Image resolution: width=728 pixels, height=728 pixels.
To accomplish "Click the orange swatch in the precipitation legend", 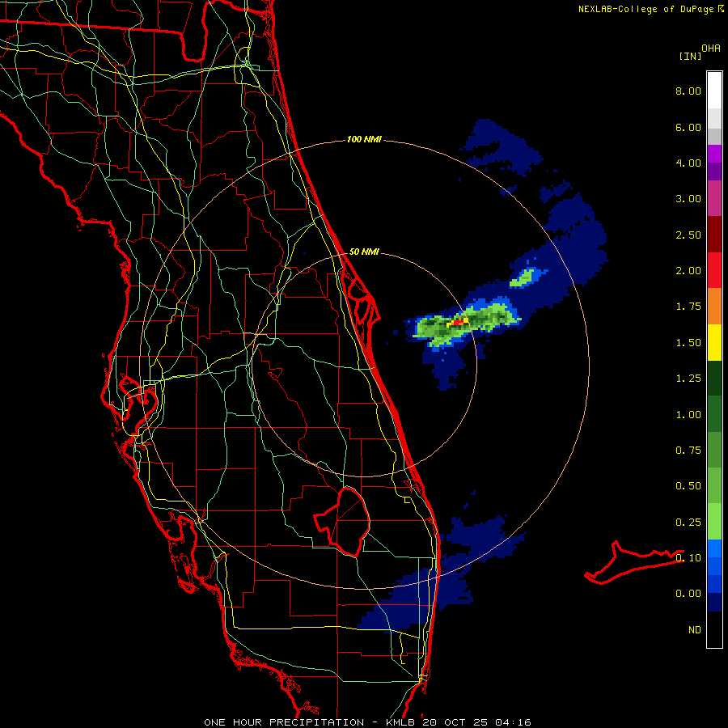I will point(714,306).
